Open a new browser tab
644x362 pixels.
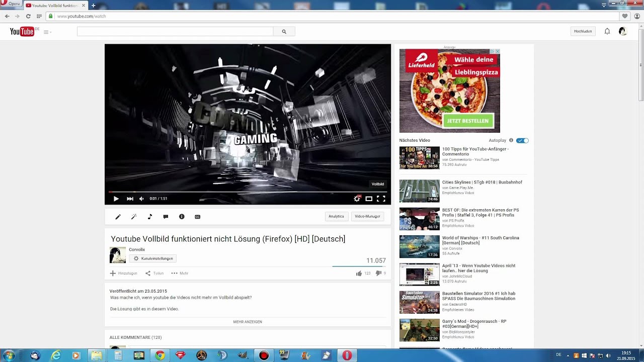pyautogui.click(x=93, y=6)
